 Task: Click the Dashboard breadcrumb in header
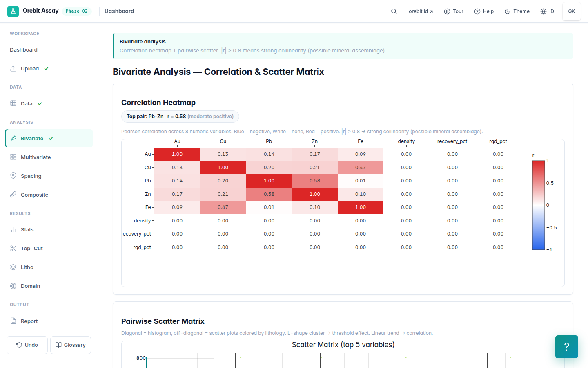[119, 11]
